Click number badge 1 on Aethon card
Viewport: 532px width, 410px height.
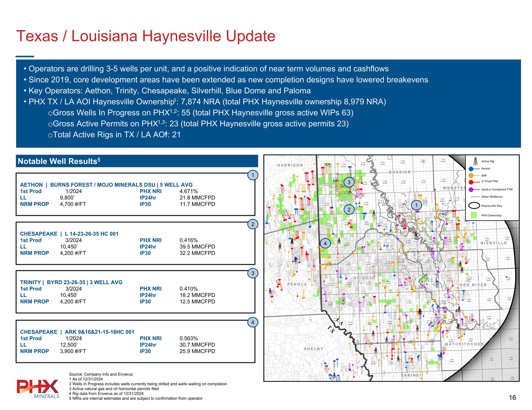(253, 175)
